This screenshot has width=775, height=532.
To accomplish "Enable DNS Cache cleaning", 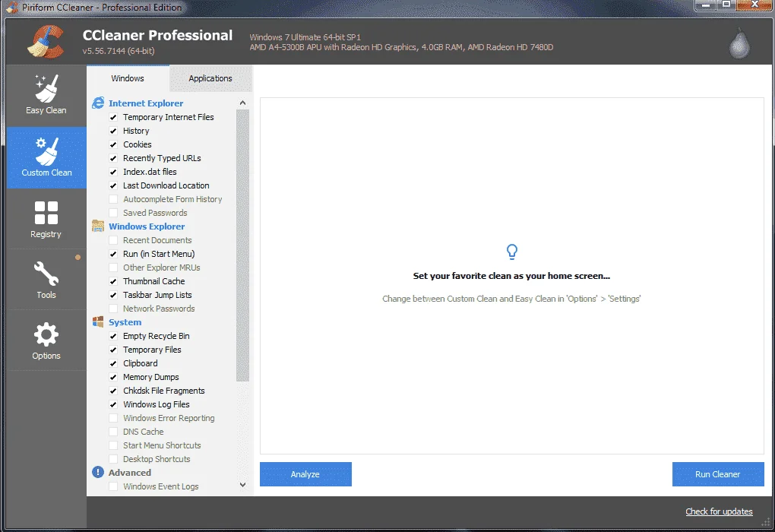I will 113,432.
